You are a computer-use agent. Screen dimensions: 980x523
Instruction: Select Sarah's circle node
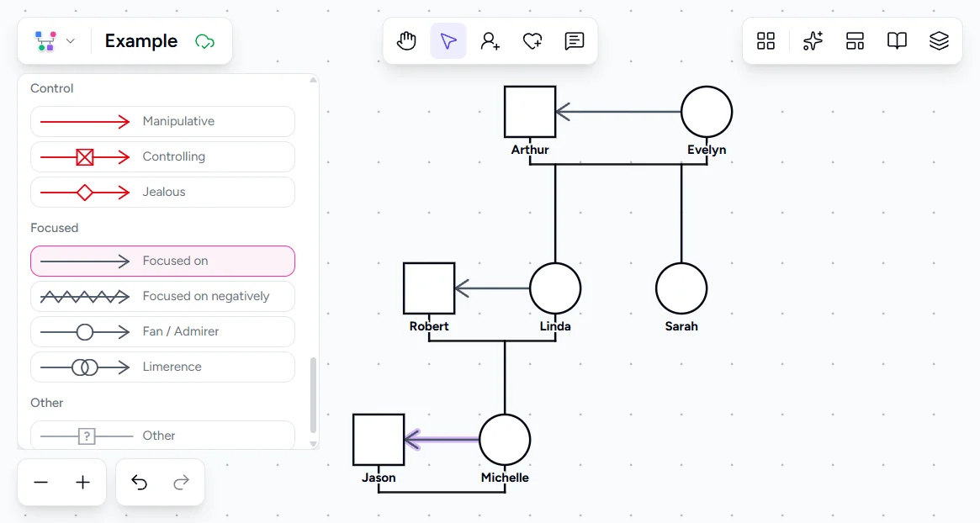coord(681,288)
